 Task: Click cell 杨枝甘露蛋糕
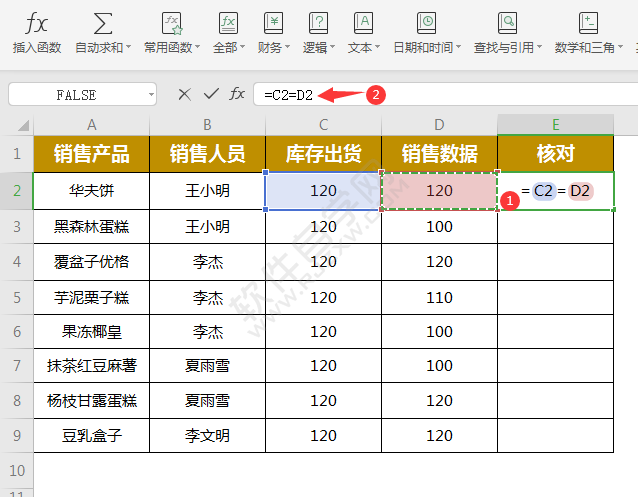tap(92, 401)
